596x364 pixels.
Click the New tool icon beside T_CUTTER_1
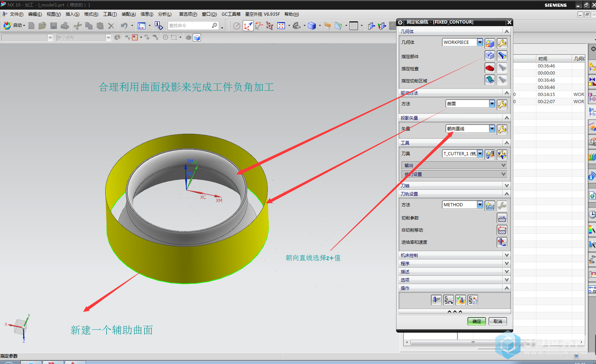[x=490, y=155]
